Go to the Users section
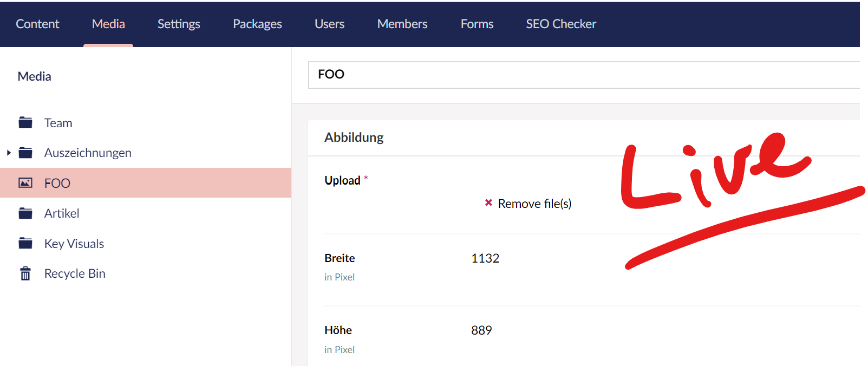 pos(329,24)
